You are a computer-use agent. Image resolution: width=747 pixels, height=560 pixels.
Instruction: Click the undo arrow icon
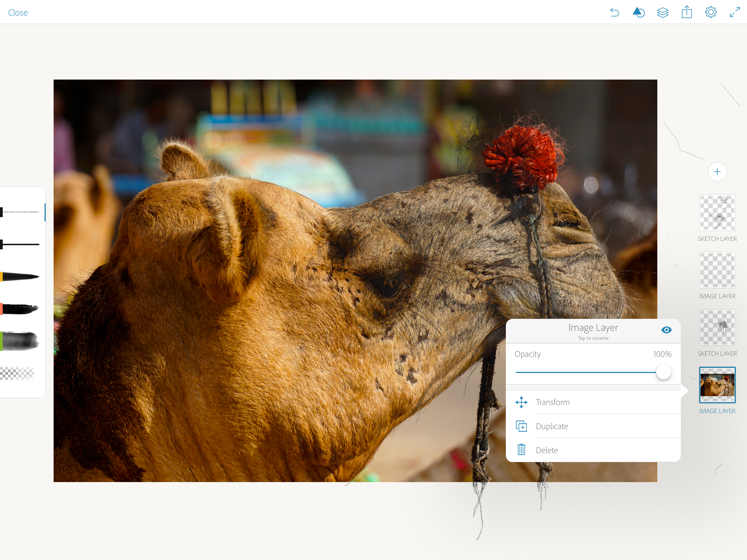click(x=614, y=13)
